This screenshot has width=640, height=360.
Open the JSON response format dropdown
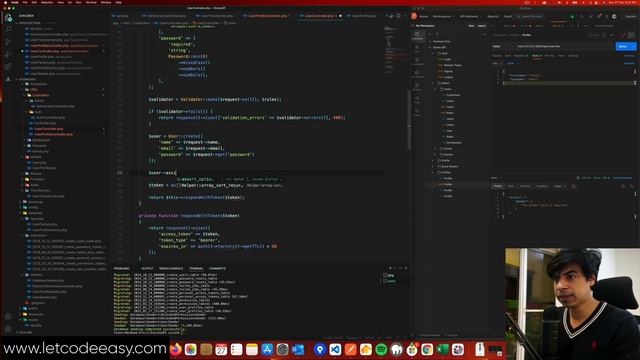(x=560, y=186)
